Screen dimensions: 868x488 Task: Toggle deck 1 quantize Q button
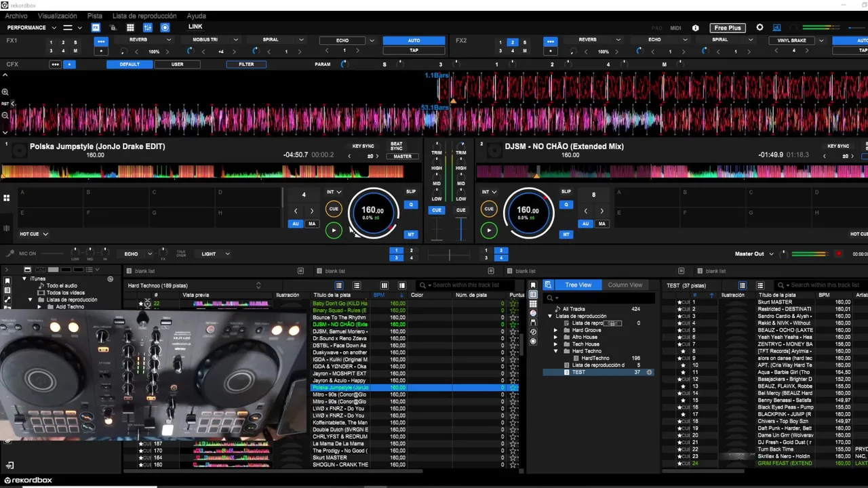pyautogui.click(x=411, y=205)
